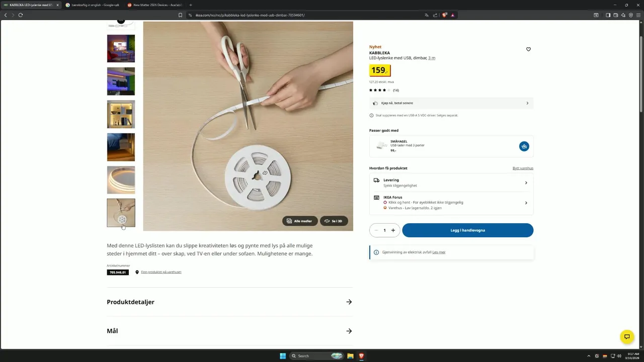Click the SMÅHAGEL product name
The width and height of the screenshot is (644, 362).
[399, 141]
